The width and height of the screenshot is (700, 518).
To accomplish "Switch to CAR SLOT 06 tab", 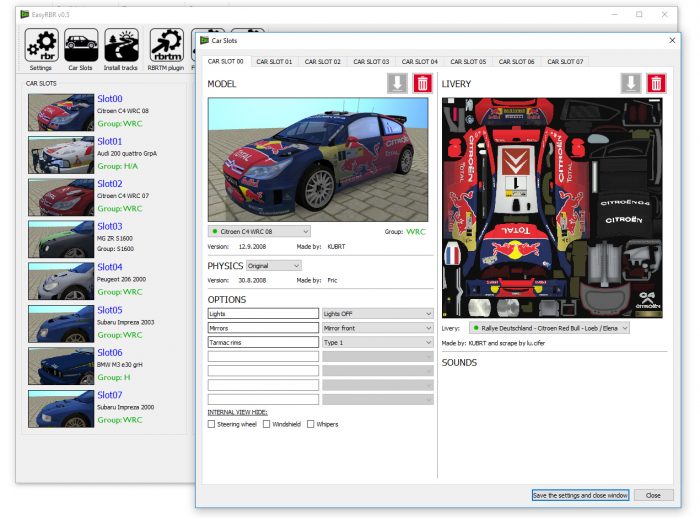I will click(x=517, y=62).
